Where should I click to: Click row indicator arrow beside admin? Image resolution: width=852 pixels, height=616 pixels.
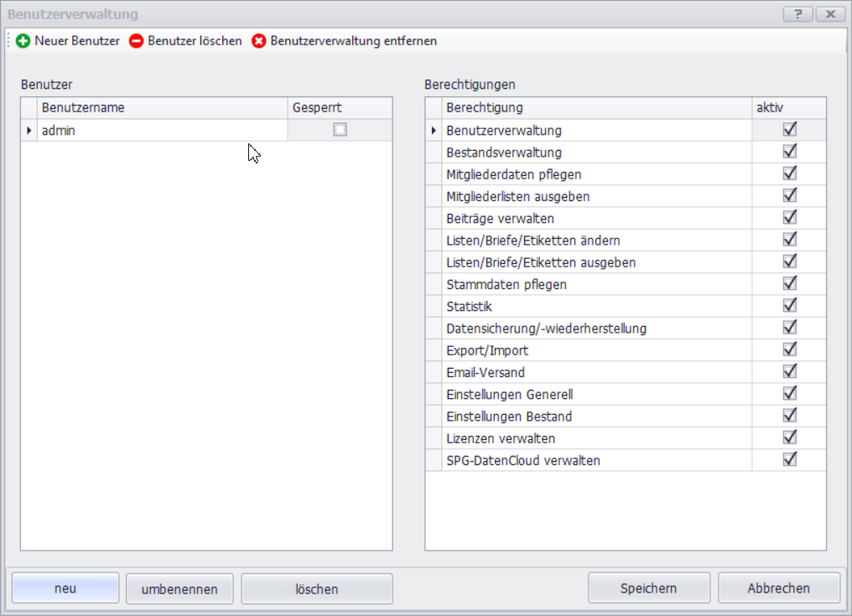coord(29,131)
